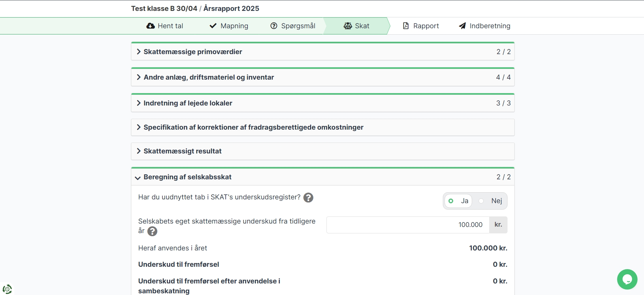Expand Skattemæssige primoværdier section
This screenshot has width=644, height=295.
(x=193, y=52)
